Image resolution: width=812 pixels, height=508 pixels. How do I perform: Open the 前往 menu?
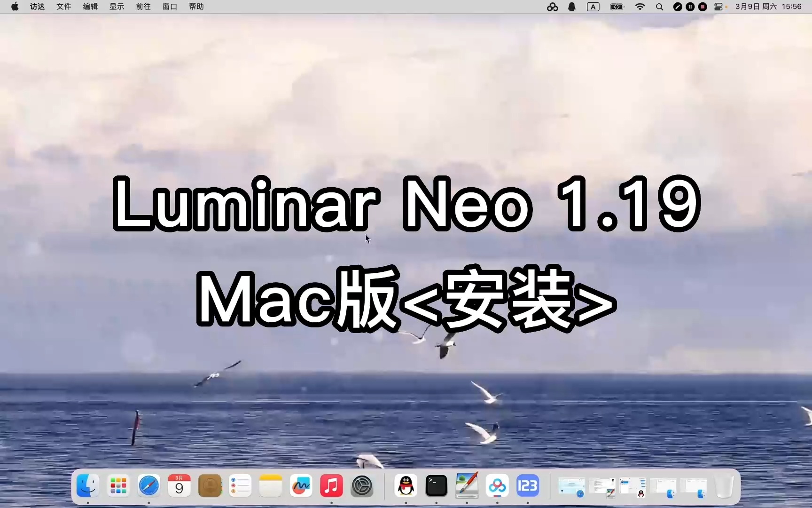coord(143,7)
